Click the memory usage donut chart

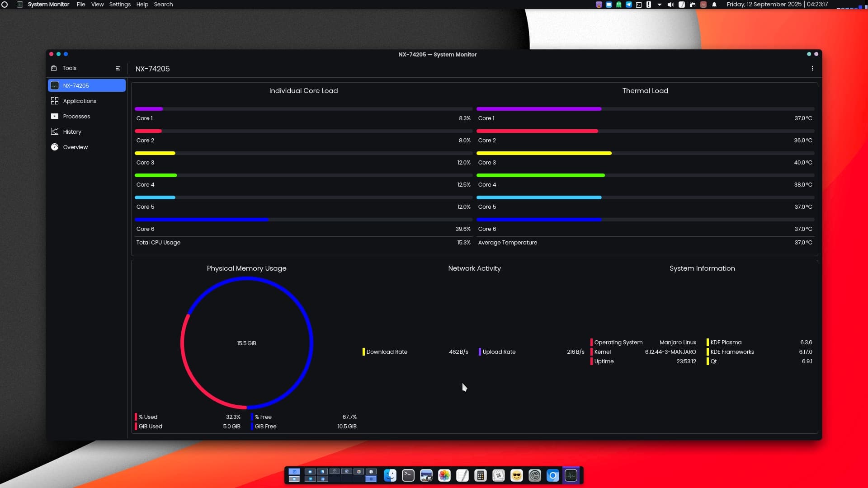(x=246, y=343)
